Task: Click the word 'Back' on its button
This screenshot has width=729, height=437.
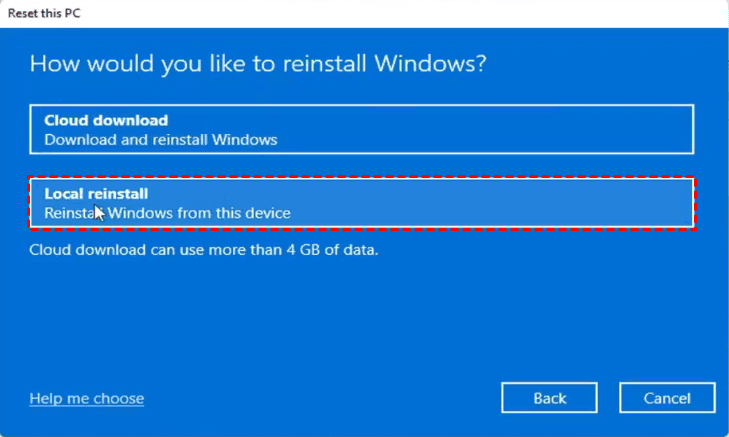Action: tap(550, 398)
